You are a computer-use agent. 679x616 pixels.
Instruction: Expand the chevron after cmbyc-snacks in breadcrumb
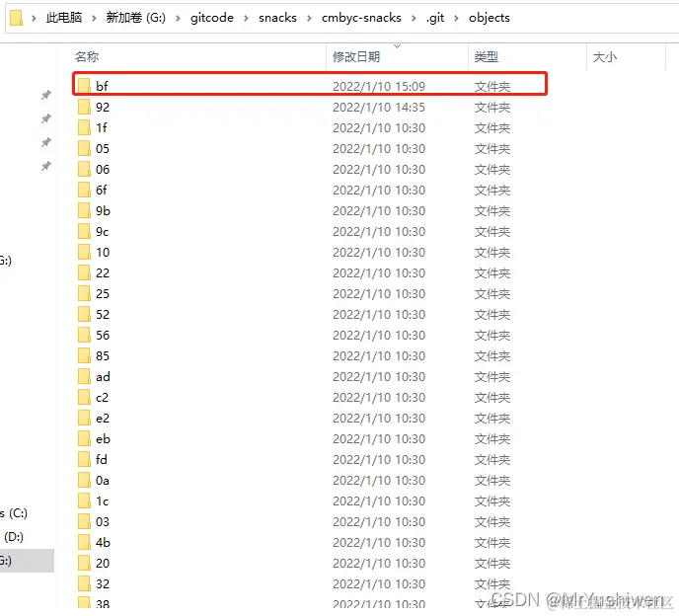(414, 18)
